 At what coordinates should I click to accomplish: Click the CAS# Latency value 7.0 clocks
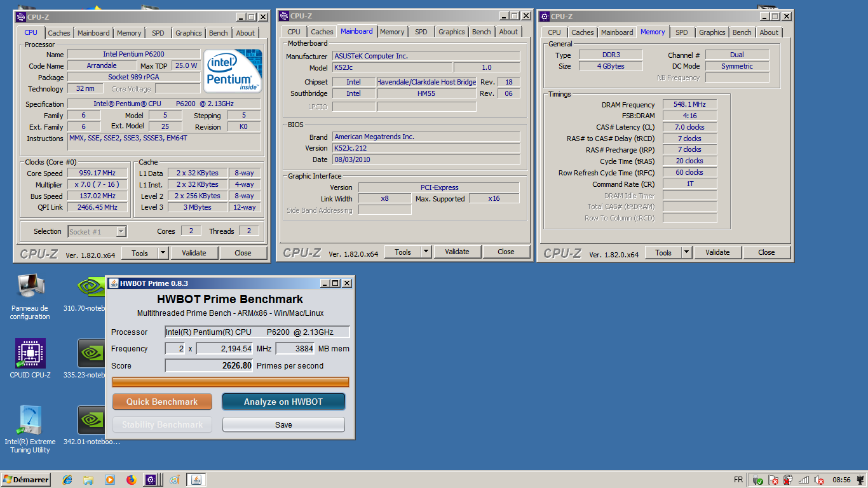pos(689,127)
